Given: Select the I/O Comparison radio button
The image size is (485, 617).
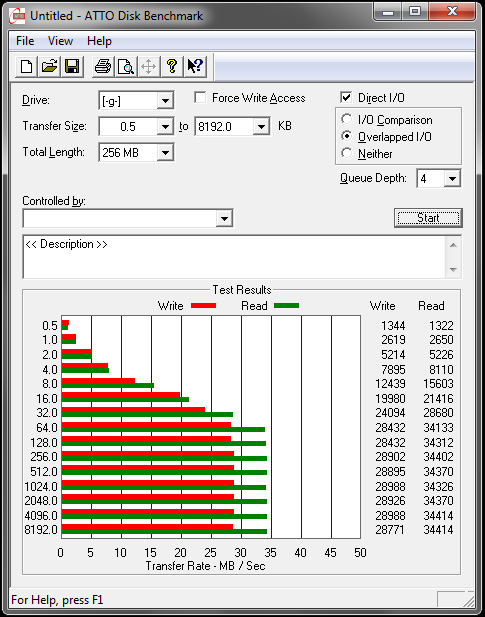Looking at the screenshot, I should (x=347, y=119).
